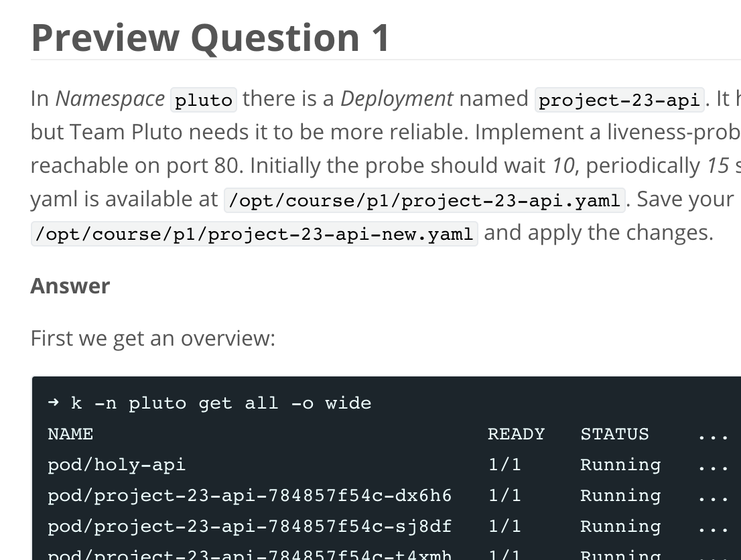Click the pod/holy-api entry
Viewport: 741px width, 560px height.
click(x=117, y=465)
